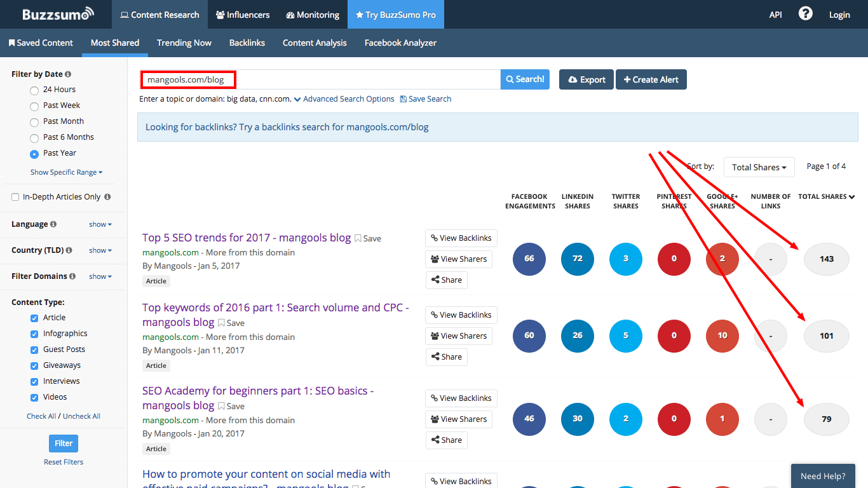The width and height of the screenshot is (868, 488).
Task: Select the Past Week date filter
Action: (x=34, y=106)
